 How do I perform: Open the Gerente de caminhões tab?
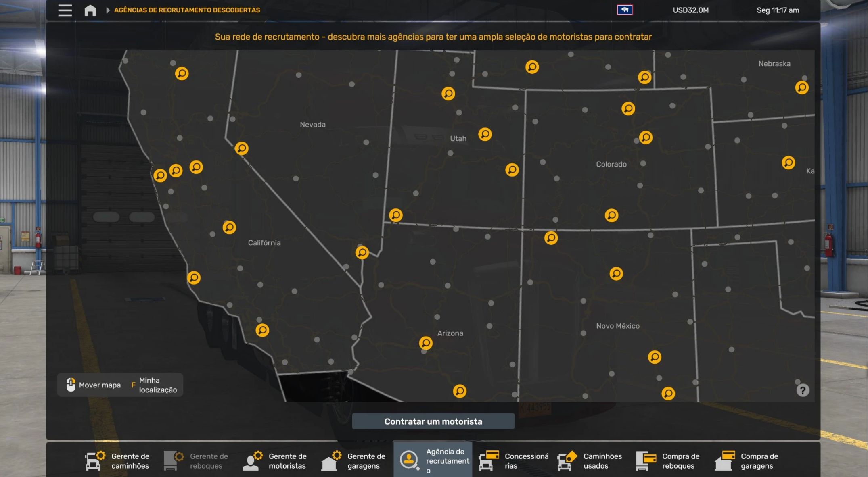tap(117, 461)
